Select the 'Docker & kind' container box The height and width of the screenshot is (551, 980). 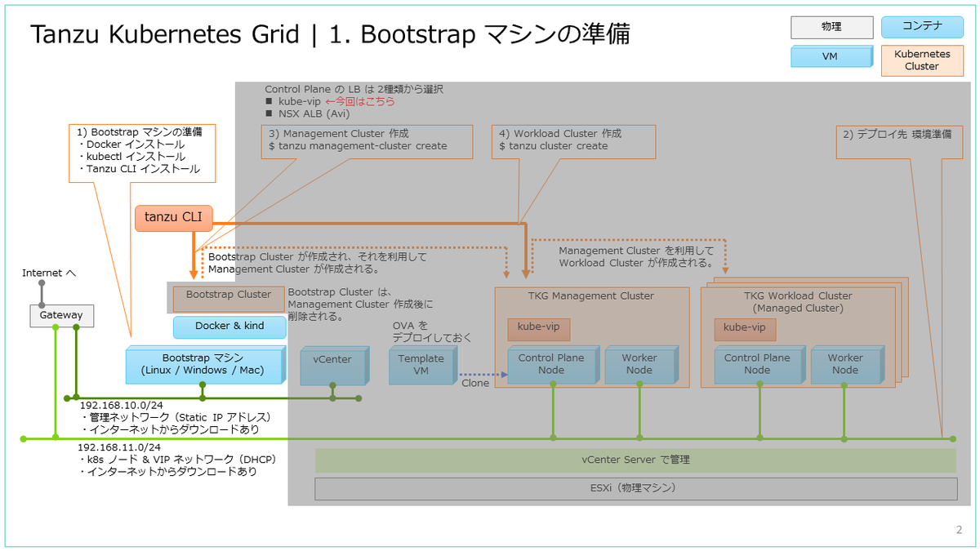point(229,327)
